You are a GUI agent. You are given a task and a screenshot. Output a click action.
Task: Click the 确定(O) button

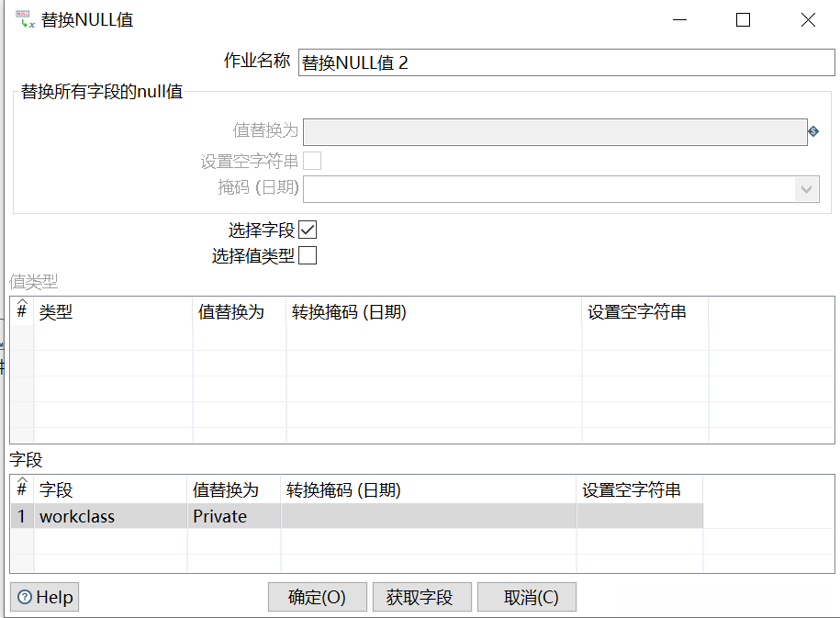pyautogui.click(x=317, y=597)
